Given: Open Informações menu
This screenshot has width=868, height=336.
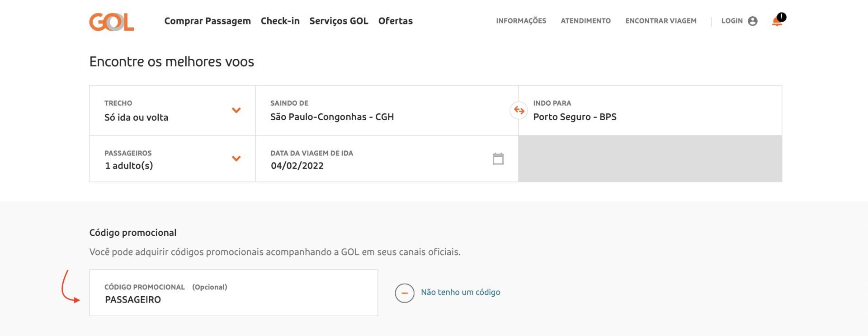Looking at the screenshot, I should tap(521, 21).
